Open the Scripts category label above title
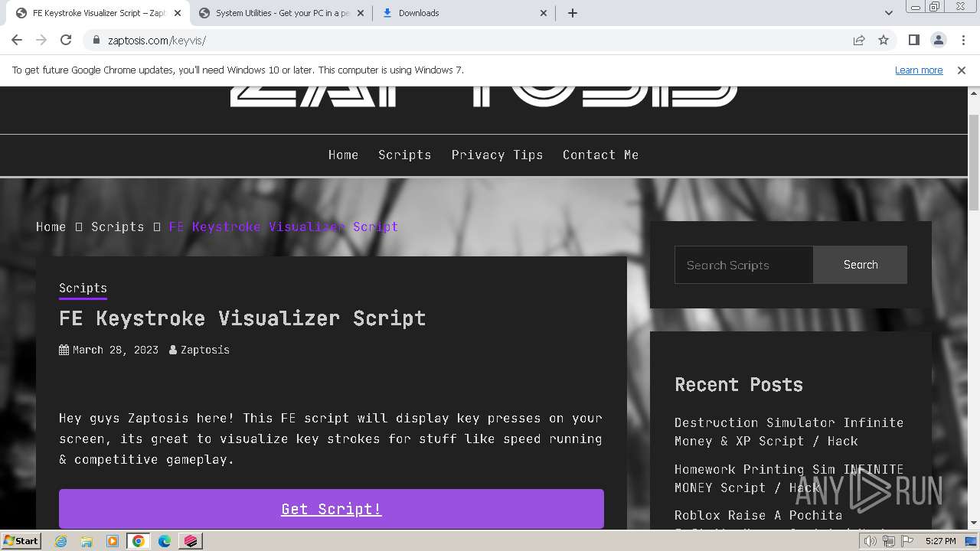The image size is (980, 551). [x=83, y=288]
